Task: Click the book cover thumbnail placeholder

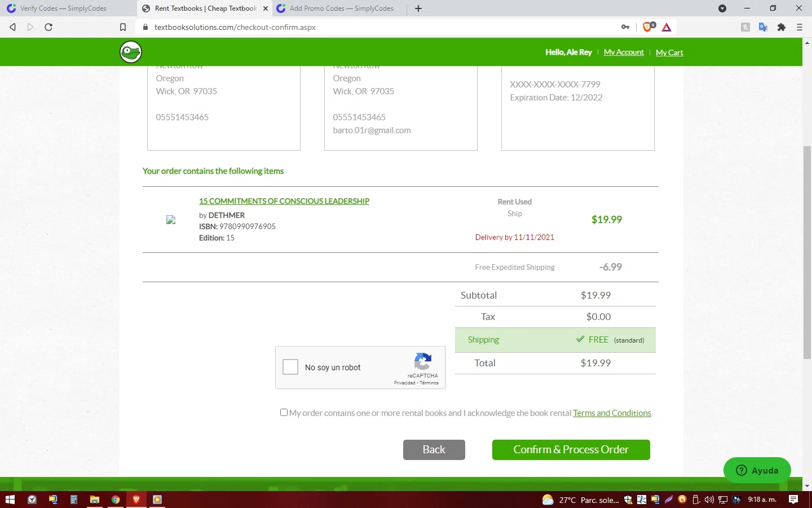Action: 171,220
